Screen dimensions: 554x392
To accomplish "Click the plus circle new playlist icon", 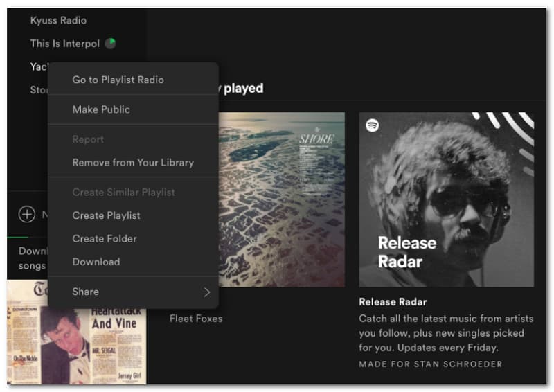I will [x=27, y=214].
